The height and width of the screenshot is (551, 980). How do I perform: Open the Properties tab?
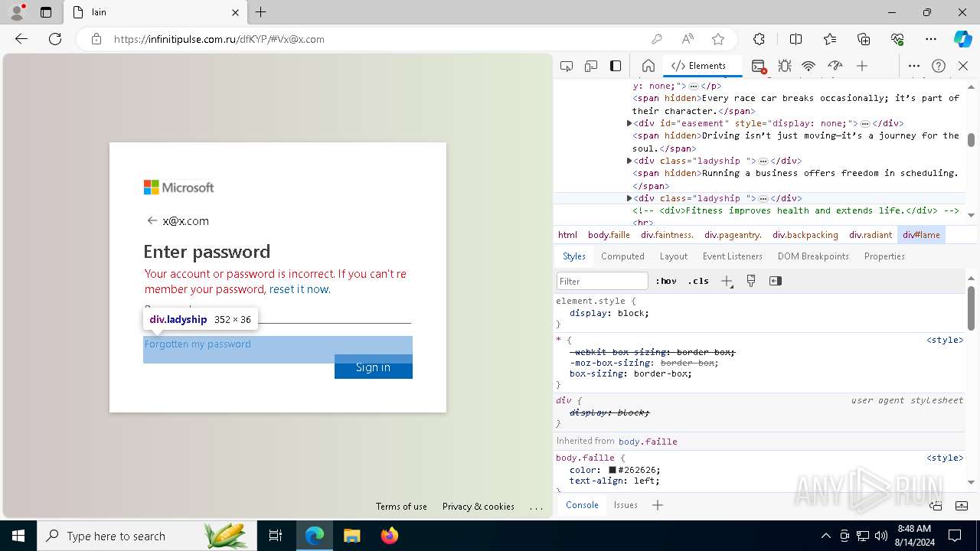(884, 256)
